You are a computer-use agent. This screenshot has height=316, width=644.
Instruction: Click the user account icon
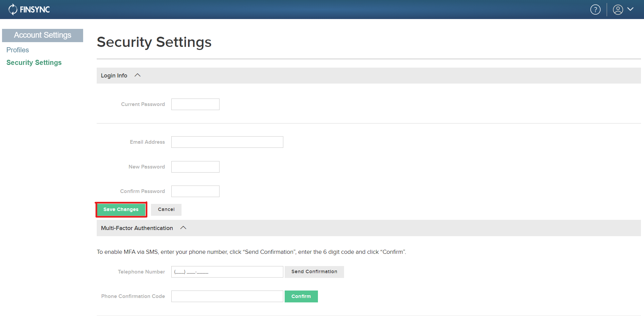click(x=618, y=9)
